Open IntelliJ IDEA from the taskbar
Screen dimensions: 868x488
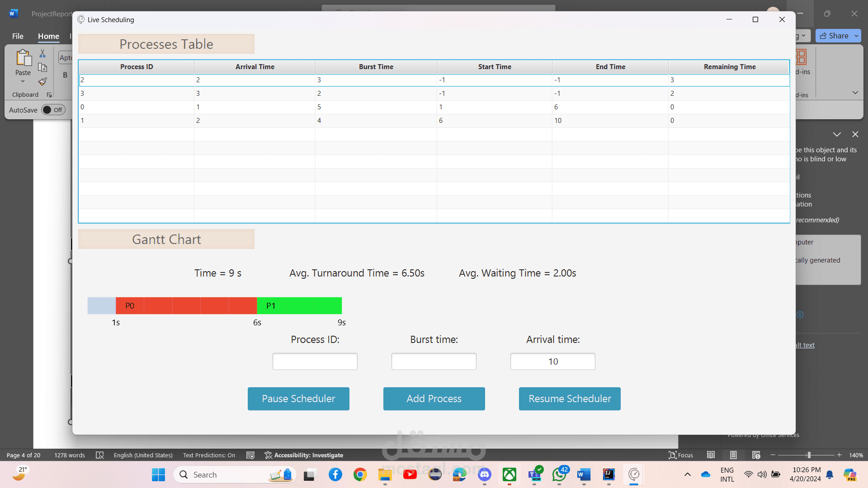point(609,474)
